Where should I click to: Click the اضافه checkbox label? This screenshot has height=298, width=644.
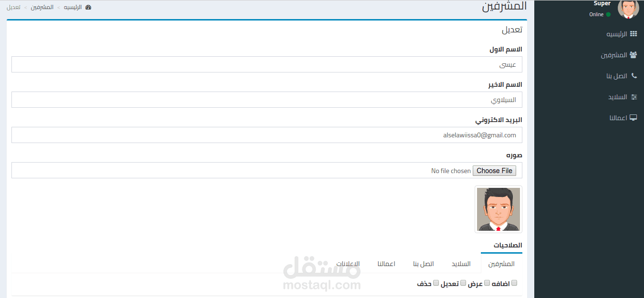pos(501,284)
